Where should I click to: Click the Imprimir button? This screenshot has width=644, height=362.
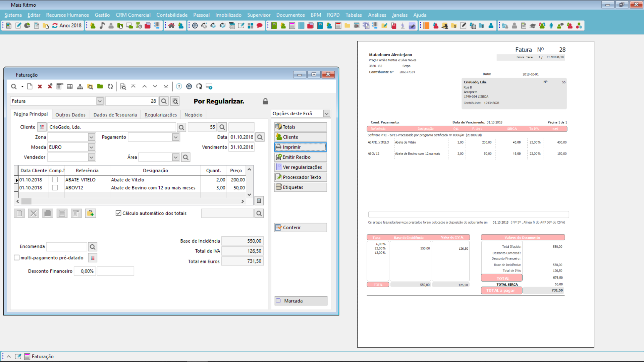301,147
